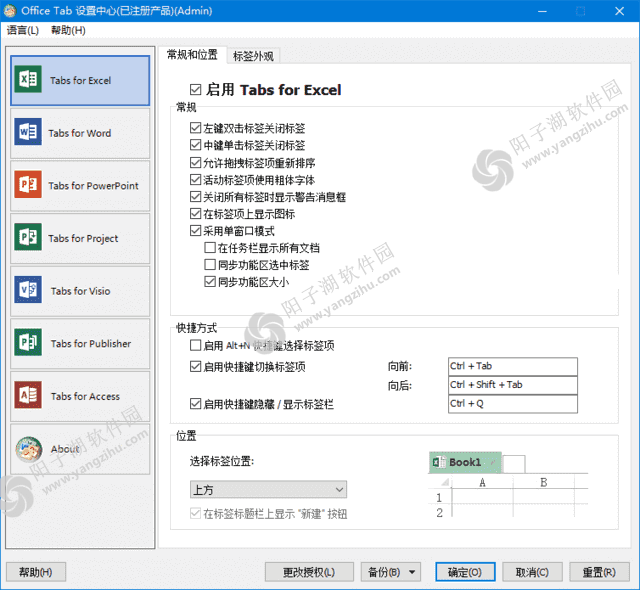Screen dimensions: 640x590
Task: Select Tabs for Project label
Action: coord(83,238)
